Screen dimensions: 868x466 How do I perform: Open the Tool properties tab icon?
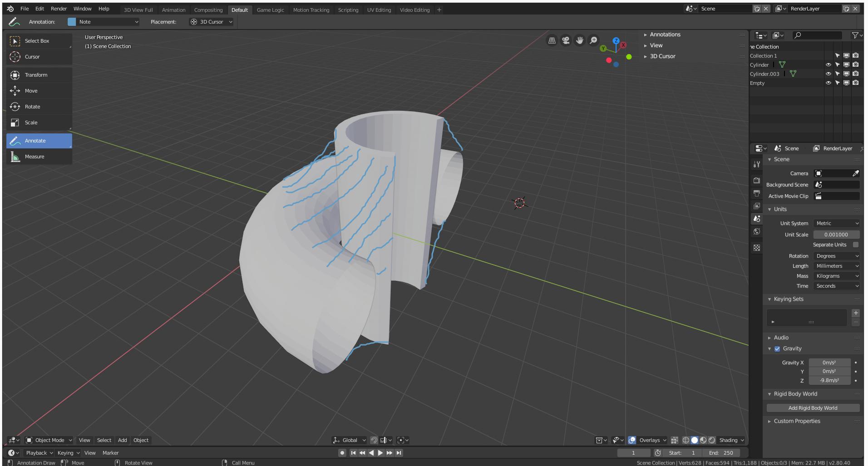(756, 164)
